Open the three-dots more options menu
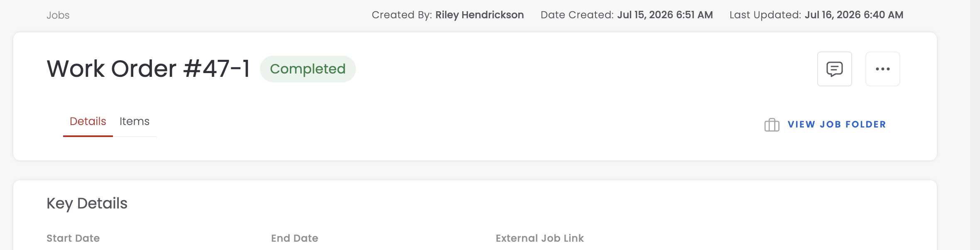Image resolution: width=980 pixels, height=250 pixels. pyautogui.click(x=882, y=69)
